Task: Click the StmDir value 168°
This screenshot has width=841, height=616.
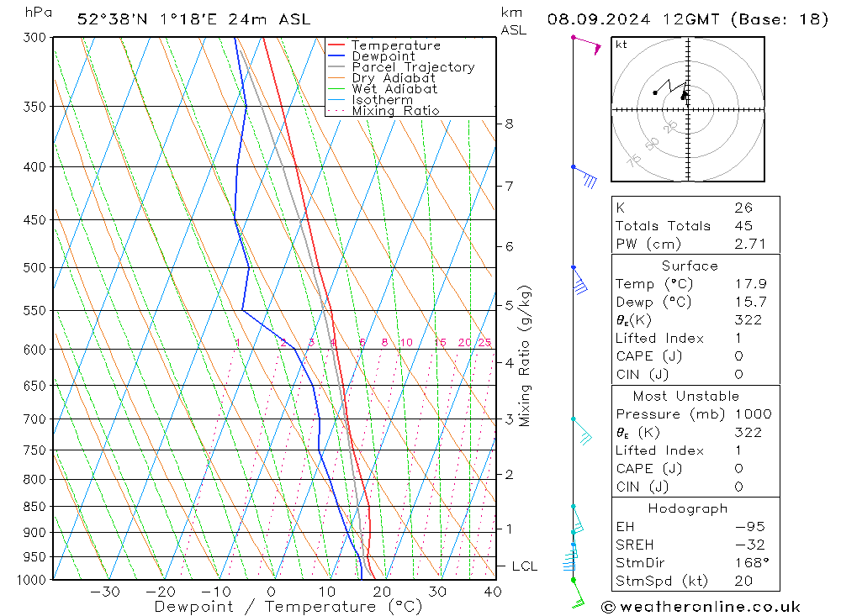Action: (x=752, y=563)
